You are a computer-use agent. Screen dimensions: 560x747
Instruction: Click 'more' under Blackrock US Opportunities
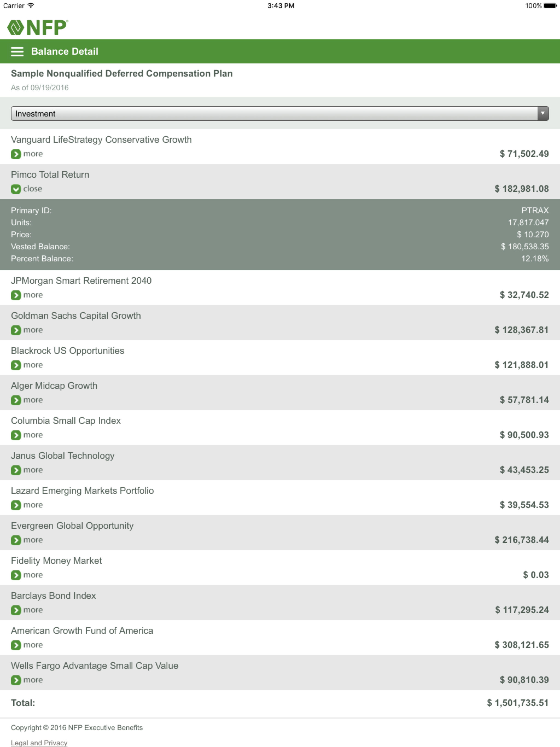click(x=33, y=365)
